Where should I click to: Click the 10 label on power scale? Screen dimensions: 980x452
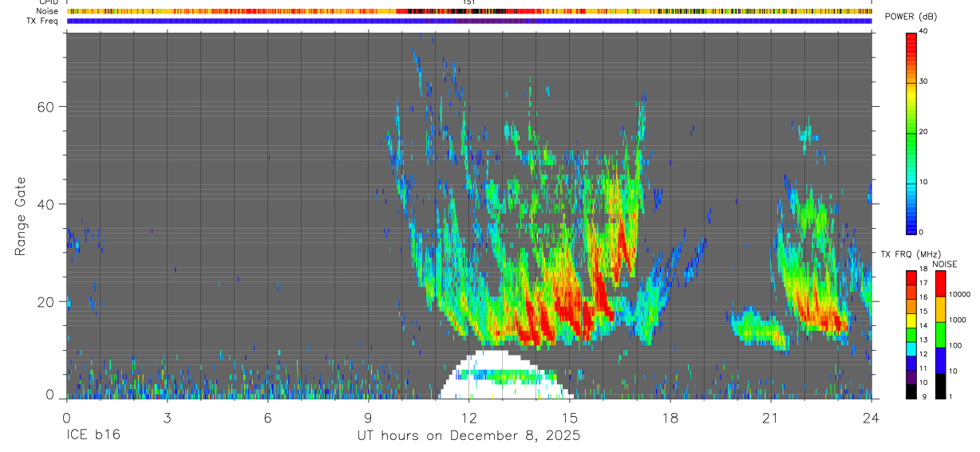coord(923,182)
